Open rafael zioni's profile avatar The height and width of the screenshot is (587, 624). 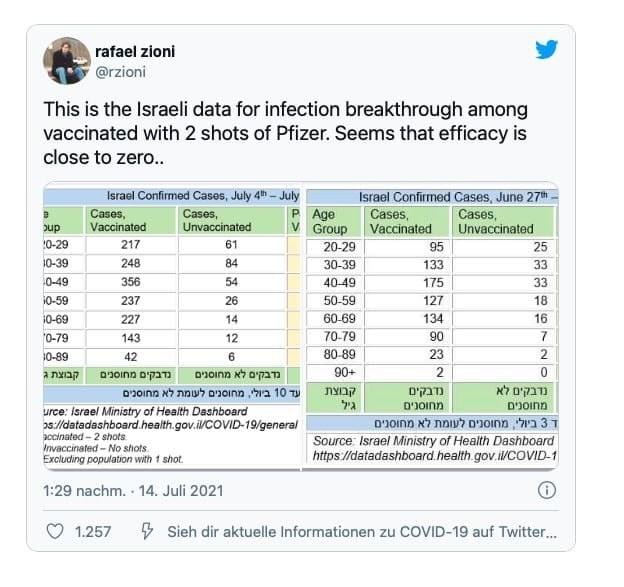coord(67,61)
